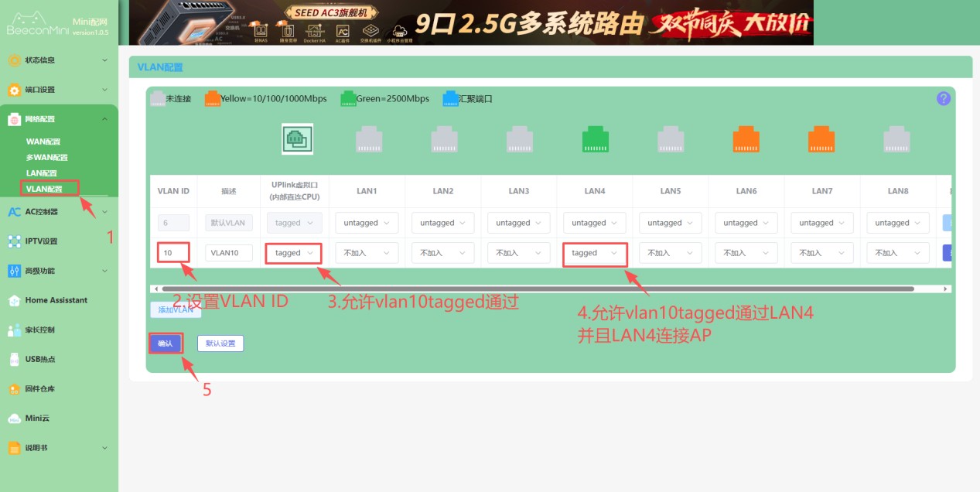Open the LAN配置 submenu page
Viewport: 980px width, 492px height.
pos(42,173)
